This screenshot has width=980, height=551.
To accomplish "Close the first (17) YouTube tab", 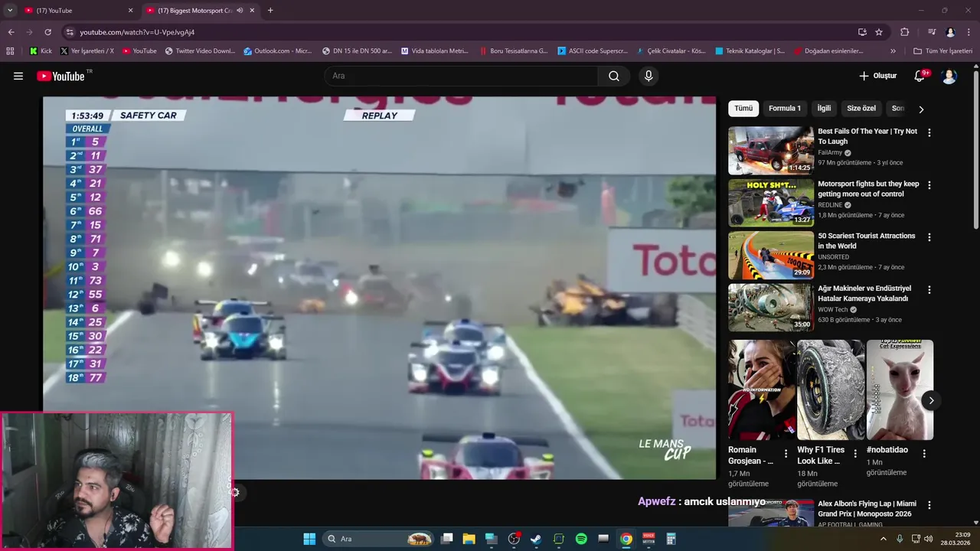I will pyautogui.click(x=130, y=11).
